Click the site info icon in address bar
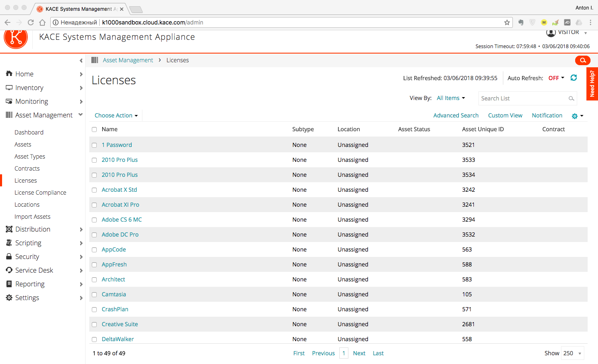 coord(56,22)
